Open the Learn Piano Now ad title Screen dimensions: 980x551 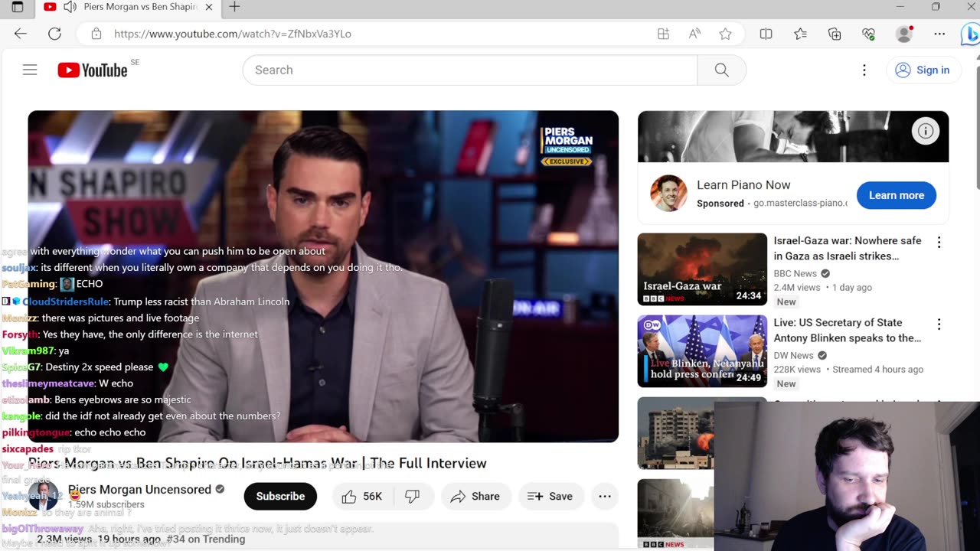coord(743,184)
